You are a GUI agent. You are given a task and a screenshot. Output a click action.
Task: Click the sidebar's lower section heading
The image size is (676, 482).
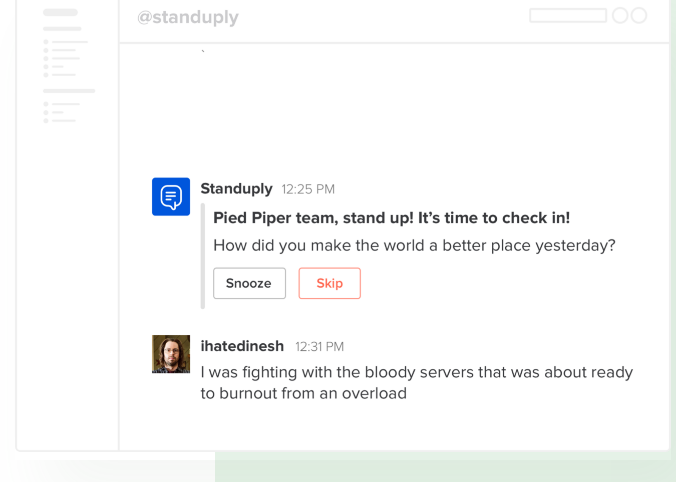tap(69, 91)
